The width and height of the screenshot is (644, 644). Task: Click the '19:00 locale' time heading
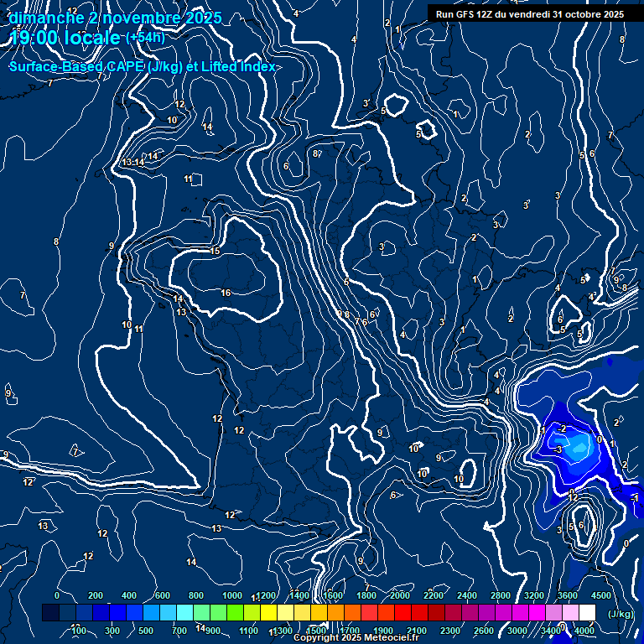65,39
